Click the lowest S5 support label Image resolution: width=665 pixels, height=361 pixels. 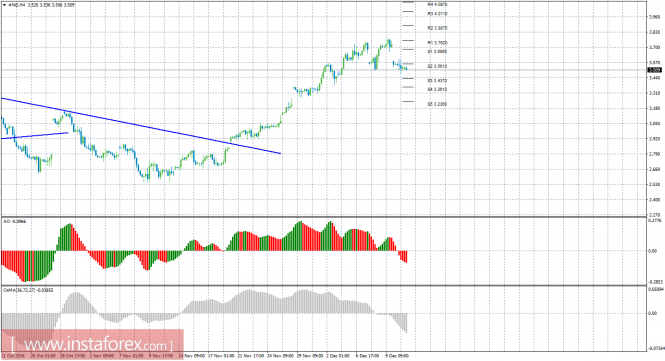(x=437, y=104)
